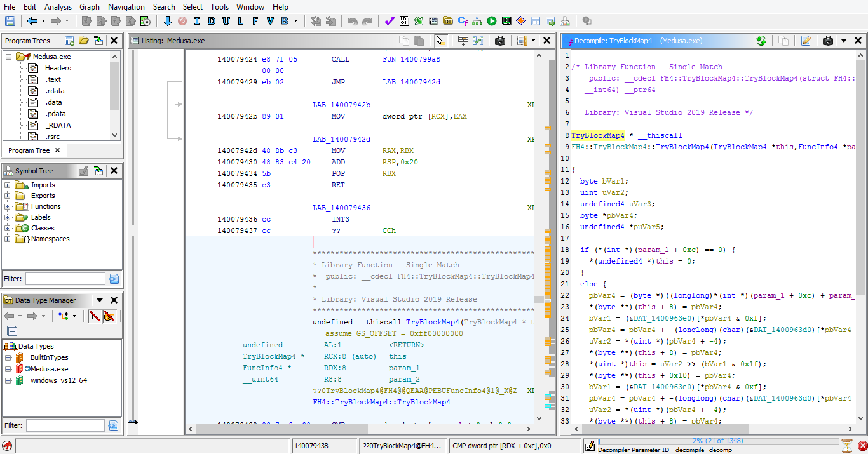Click the Save program disk icon
Screen dimensions: 868x454
pyautogui.click(x=10, y=21)
